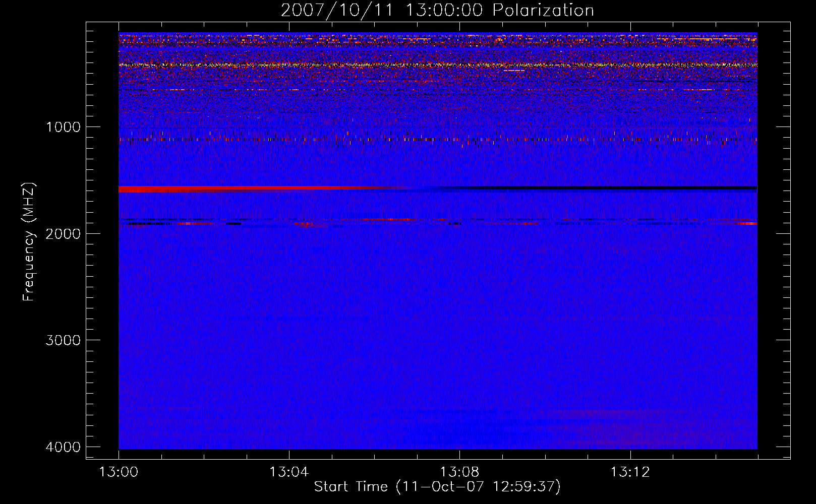Click the 13:04 time tick label

pos(289,472)
